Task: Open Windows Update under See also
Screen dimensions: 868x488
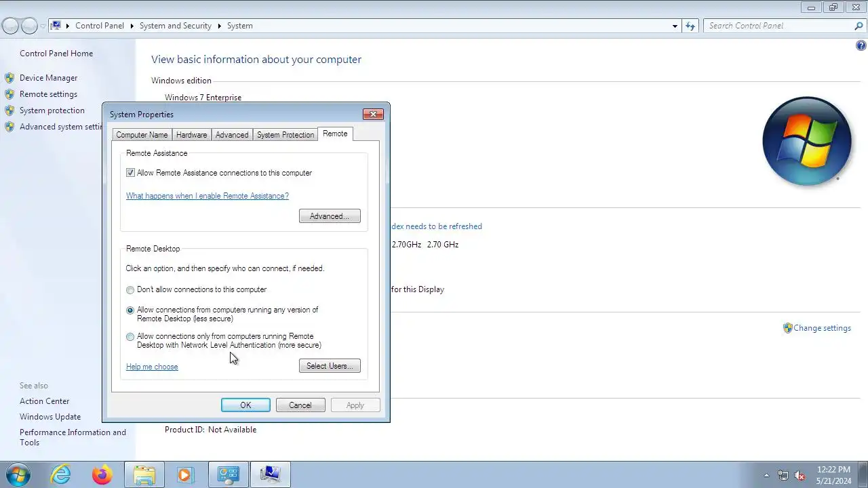Action: [50, 417]
